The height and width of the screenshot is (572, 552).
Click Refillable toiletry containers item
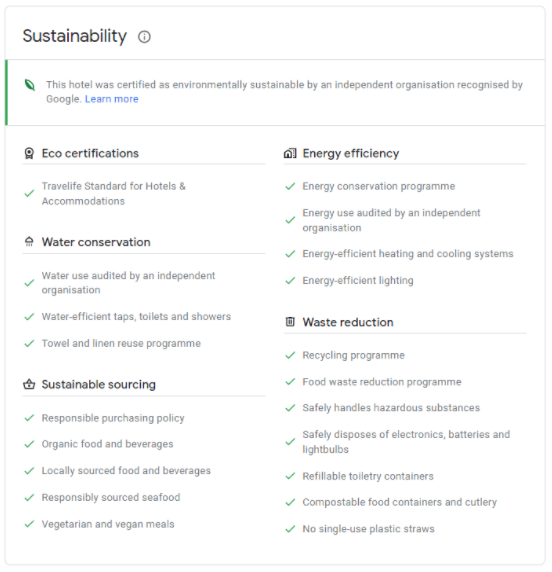(x=368, y=476)
